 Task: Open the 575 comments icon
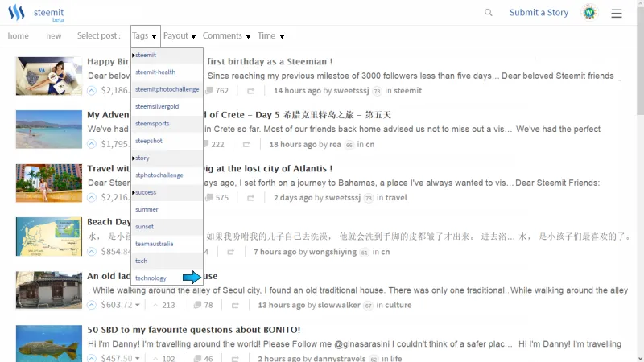(209, 197)
